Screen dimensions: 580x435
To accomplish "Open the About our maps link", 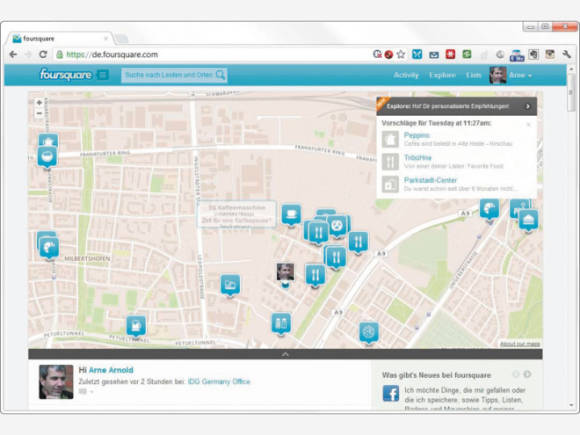I will tap(520, 344).
